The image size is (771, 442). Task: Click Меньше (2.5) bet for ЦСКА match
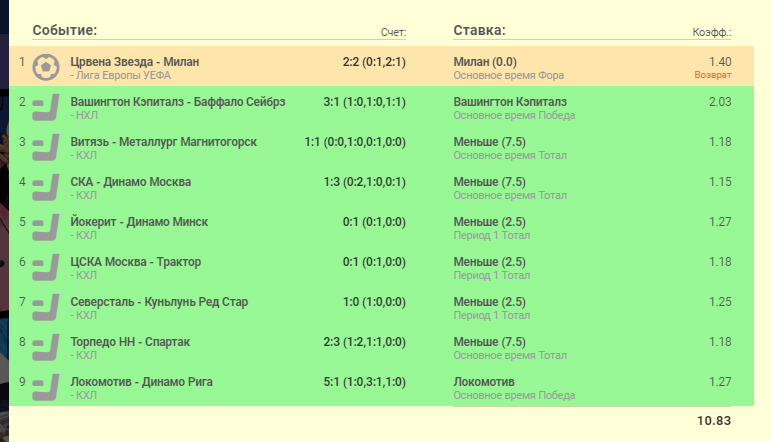coord(489,262)
